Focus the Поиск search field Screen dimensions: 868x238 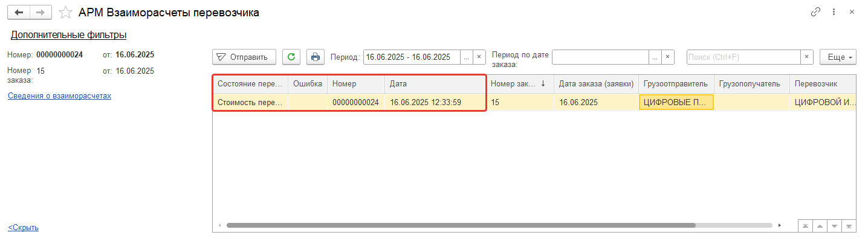743,57
